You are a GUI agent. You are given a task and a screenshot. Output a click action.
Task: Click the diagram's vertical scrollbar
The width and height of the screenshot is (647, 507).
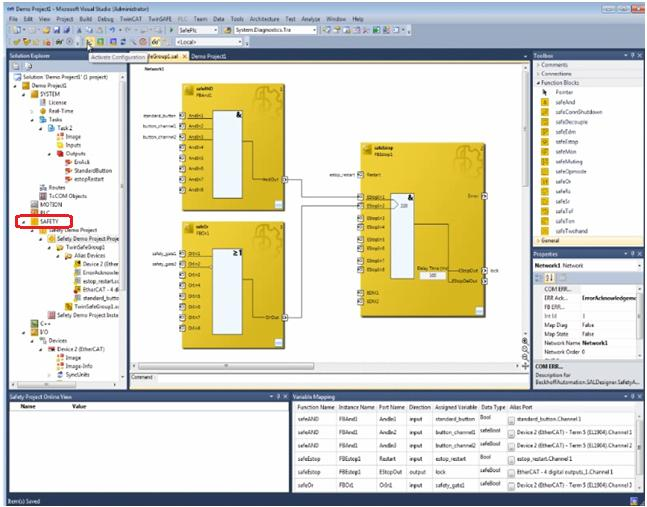(525, 129)
